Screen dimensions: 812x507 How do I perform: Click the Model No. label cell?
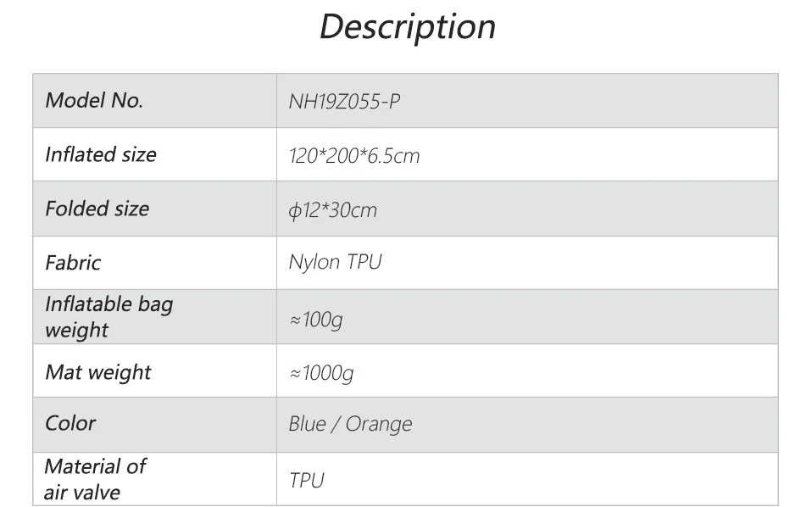click(94, 101)
